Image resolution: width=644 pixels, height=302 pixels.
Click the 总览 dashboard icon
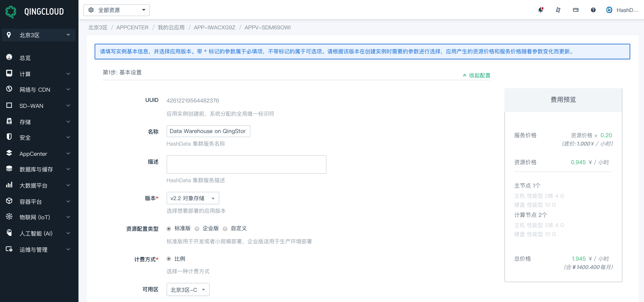[9, 57]
